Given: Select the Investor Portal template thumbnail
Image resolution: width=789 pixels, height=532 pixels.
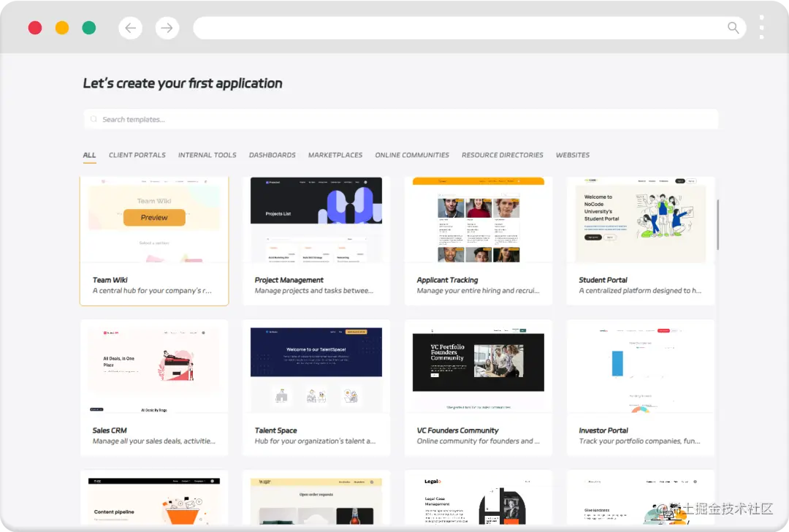Looking at the screenshot, I should [641, 370].
